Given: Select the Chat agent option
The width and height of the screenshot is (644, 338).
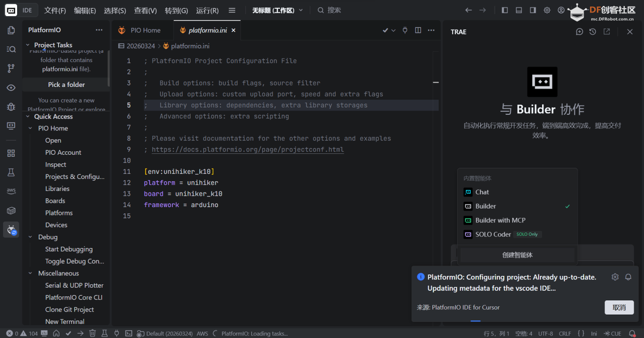Looking at the screenshot, I should [482, 192].
